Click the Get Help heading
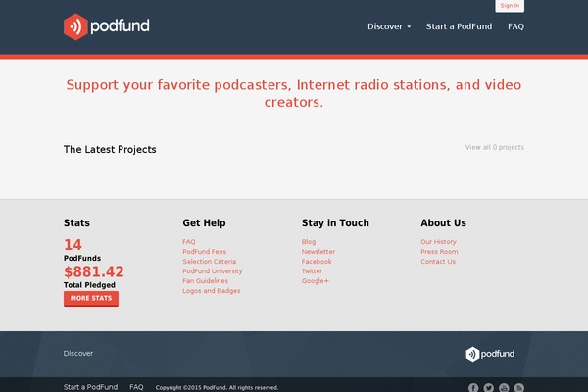The image size is (588, 392). coord(204,222)
